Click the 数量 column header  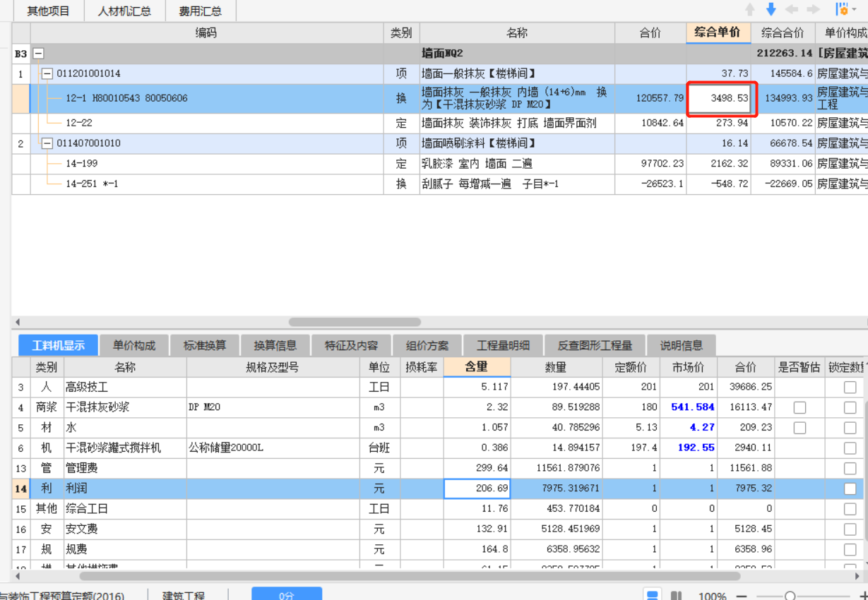coord(556,367)
